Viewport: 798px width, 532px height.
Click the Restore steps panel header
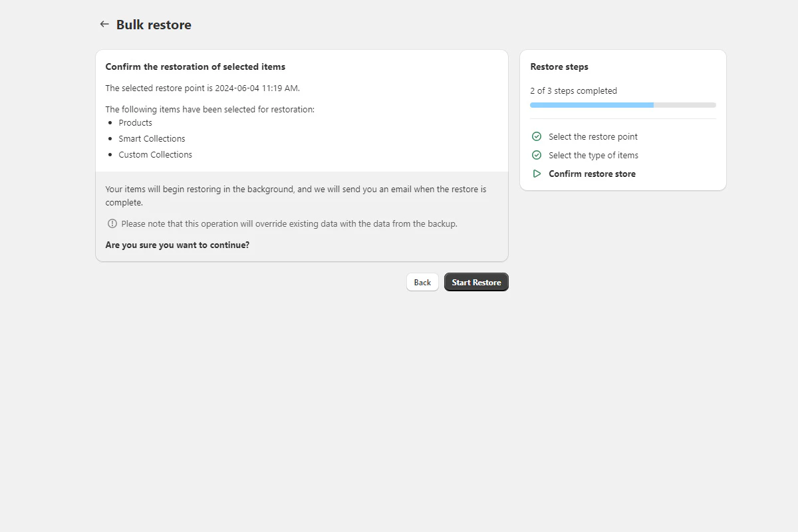[559, 66]
